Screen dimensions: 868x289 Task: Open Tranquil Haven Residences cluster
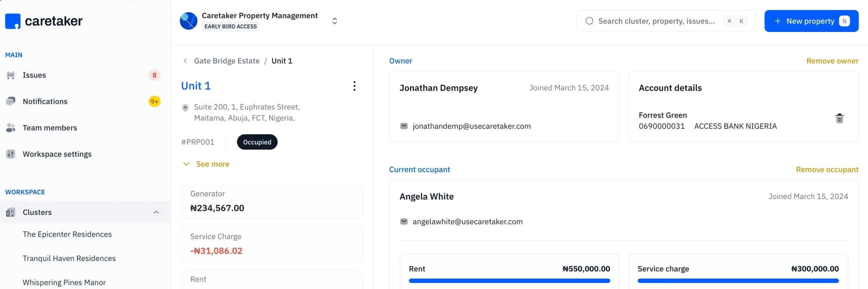click(69, 258)
